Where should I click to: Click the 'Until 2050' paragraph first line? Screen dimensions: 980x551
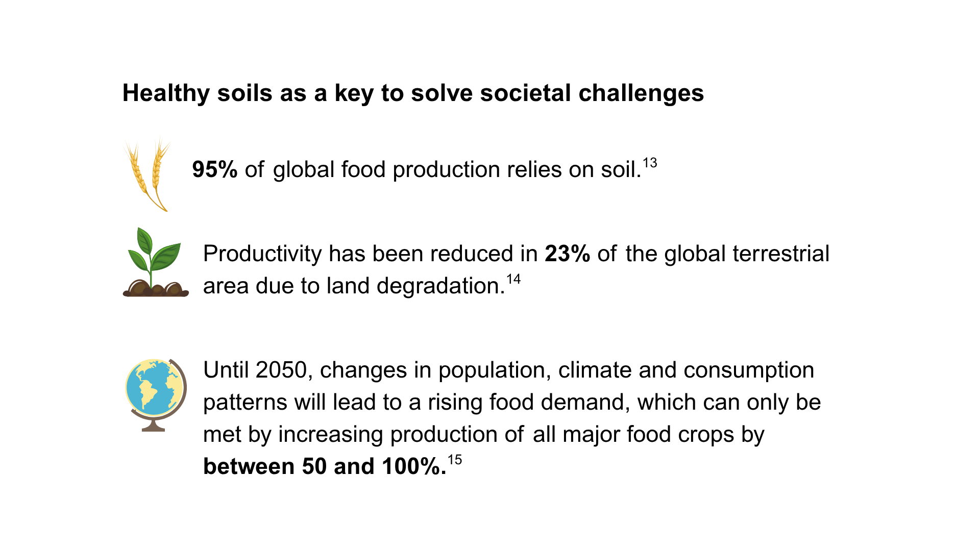[509, 371]
